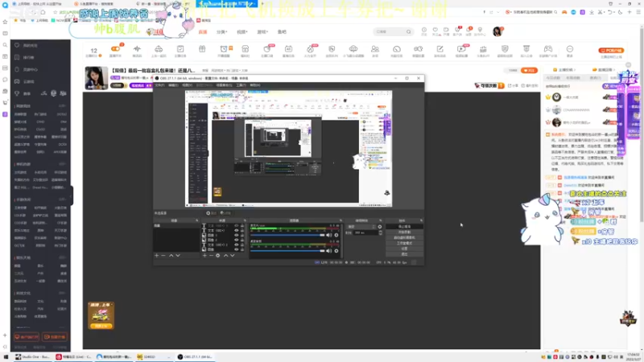Click the pencil edit icon in Huya toolbar

pyautogui.click(x=440, y=49)
